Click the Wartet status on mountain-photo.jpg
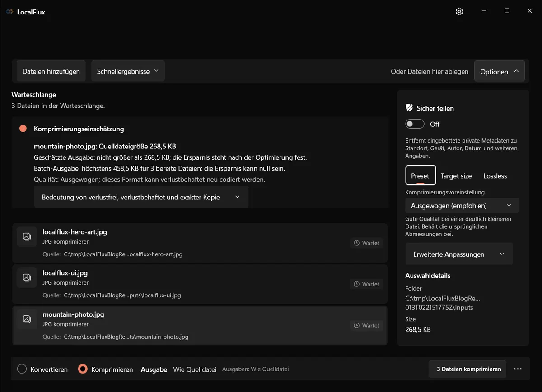 pos(366,326)
